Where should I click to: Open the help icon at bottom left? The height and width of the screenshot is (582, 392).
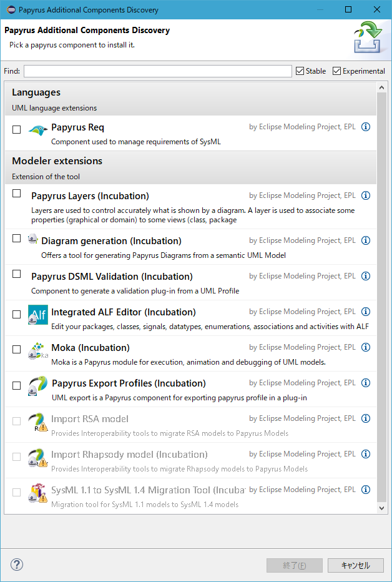tap(16, 564)
